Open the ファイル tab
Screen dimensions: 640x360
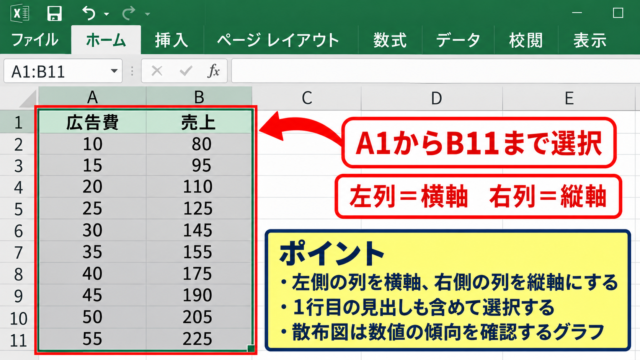tap(35, 40)
